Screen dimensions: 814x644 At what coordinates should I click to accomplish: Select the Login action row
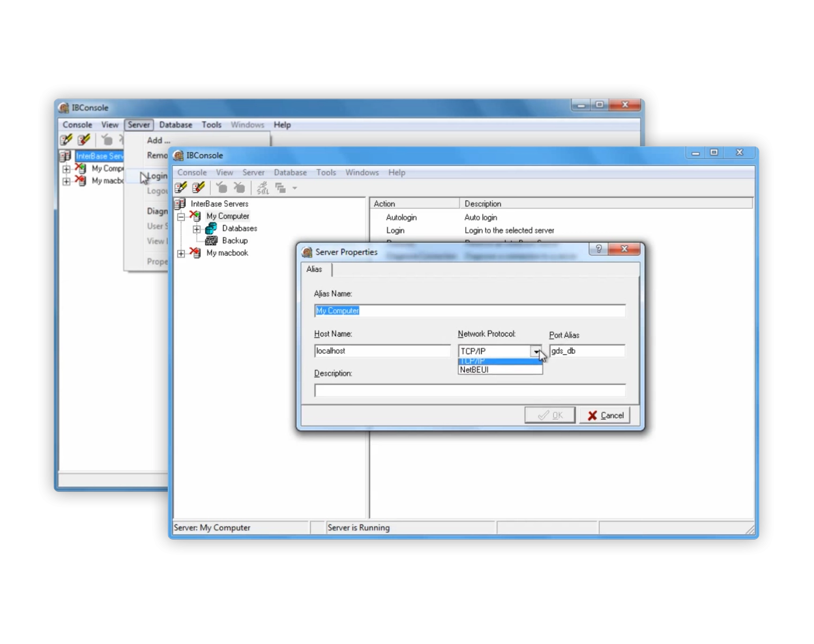coord(395,230)
